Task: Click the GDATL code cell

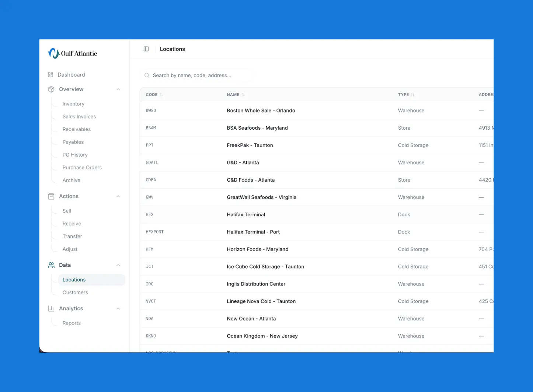Action: coord(152,162)
